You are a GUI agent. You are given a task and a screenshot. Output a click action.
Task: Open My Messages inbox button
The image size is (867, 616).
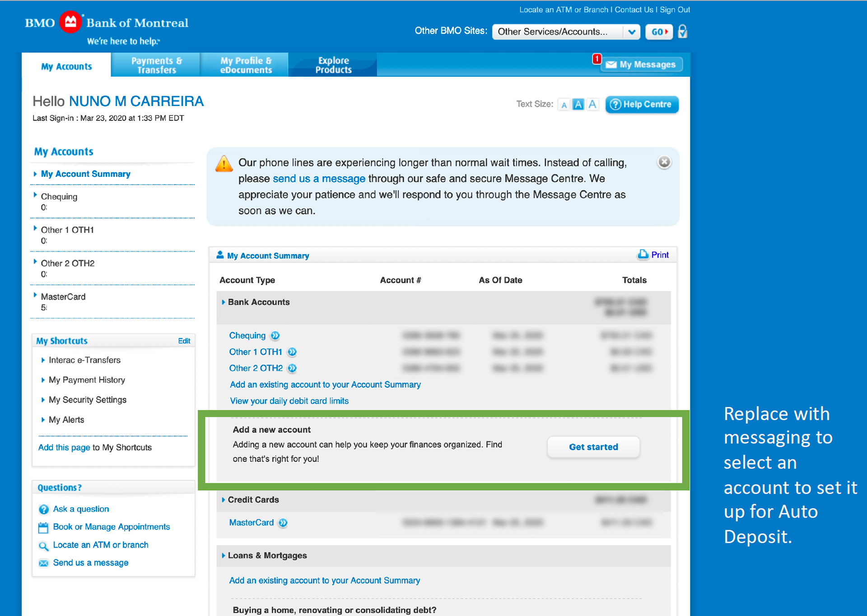point(642,65)
